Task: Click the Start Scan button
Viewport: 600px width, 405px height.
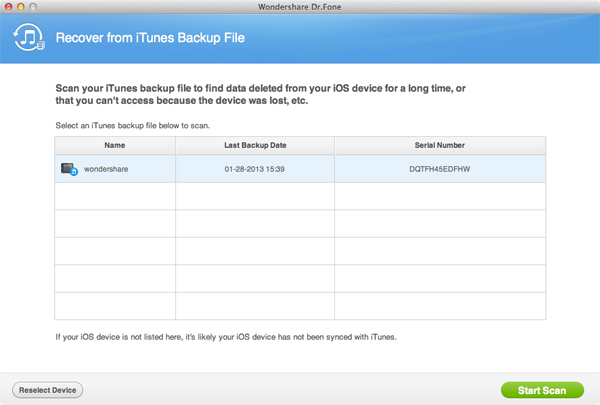Action: coord(542,390)
